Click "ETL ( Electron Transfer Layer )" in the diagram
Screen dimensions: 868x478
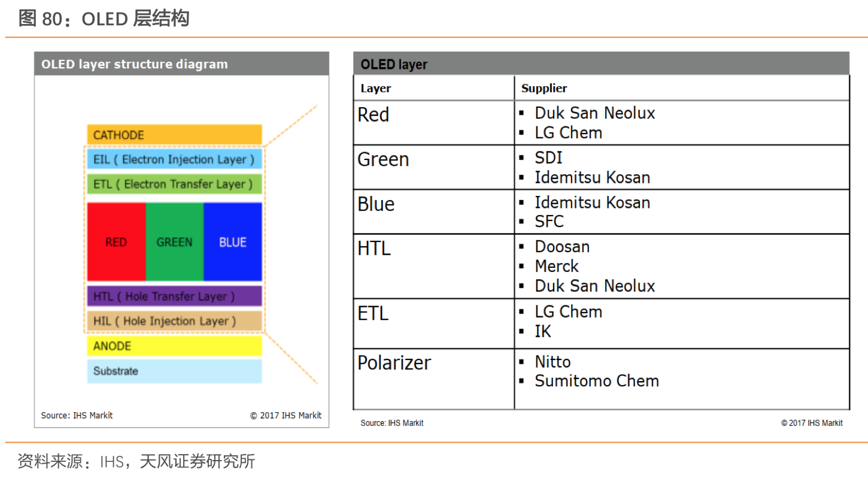tap(174, 184)
